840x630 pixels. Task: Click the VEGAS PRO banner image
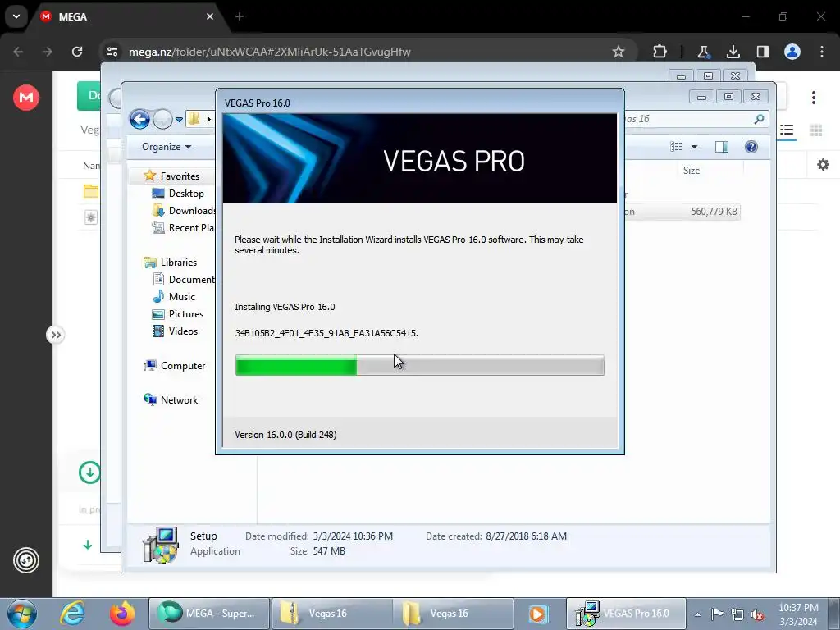(x=419, y=158)
